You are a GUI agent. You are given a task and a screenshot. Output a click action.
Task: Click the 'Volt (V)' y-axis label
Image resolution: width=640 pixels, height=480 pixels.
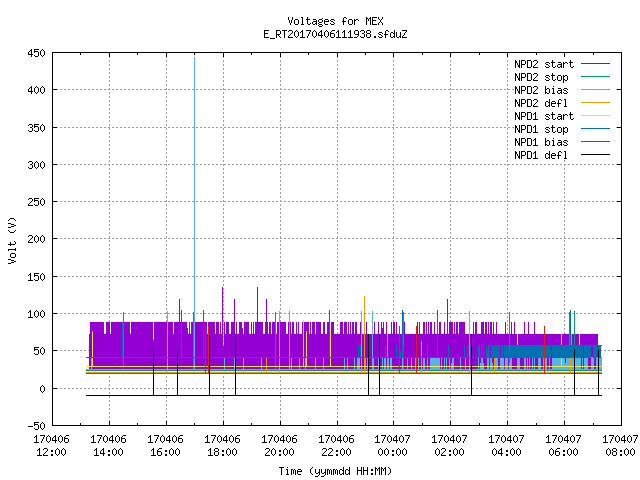(x=12, y=240)
